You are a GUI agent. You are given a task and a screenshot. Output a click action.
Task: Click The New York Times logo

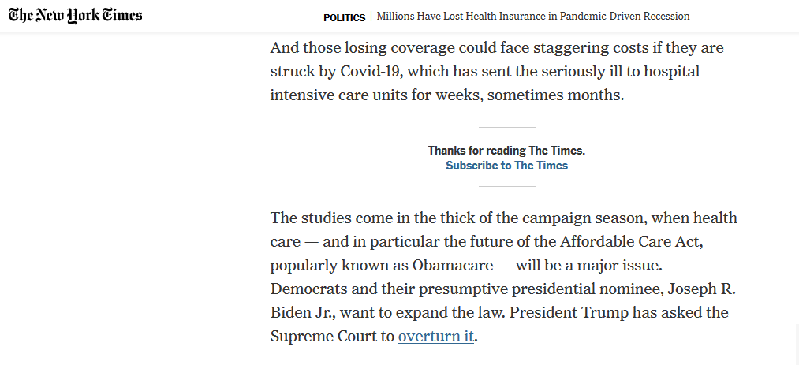tap(75, 15)
